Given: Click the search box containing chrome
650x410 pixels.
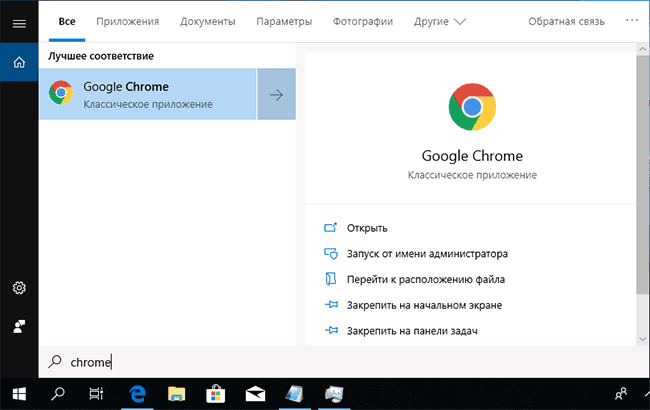Looking at the screenshot, I should click(344, 362).
